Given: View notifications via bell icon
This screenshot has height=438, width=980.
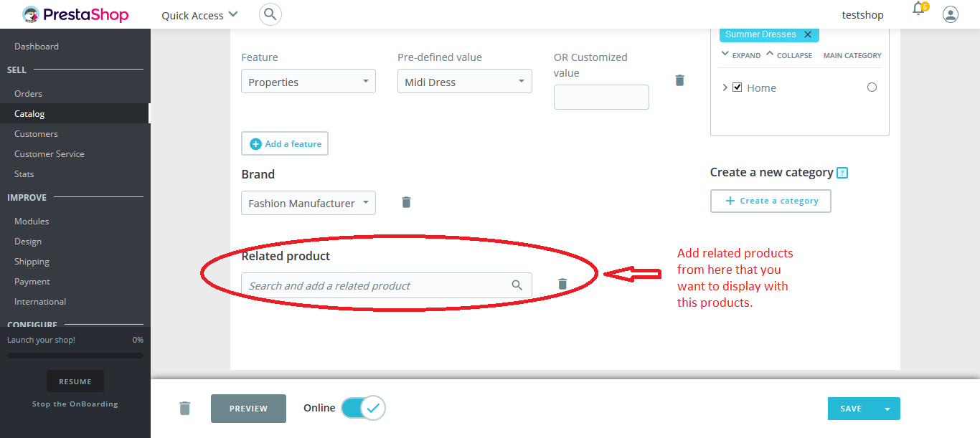Looking at the screenshot, I should pyautogui.click(x=918, y=9).
